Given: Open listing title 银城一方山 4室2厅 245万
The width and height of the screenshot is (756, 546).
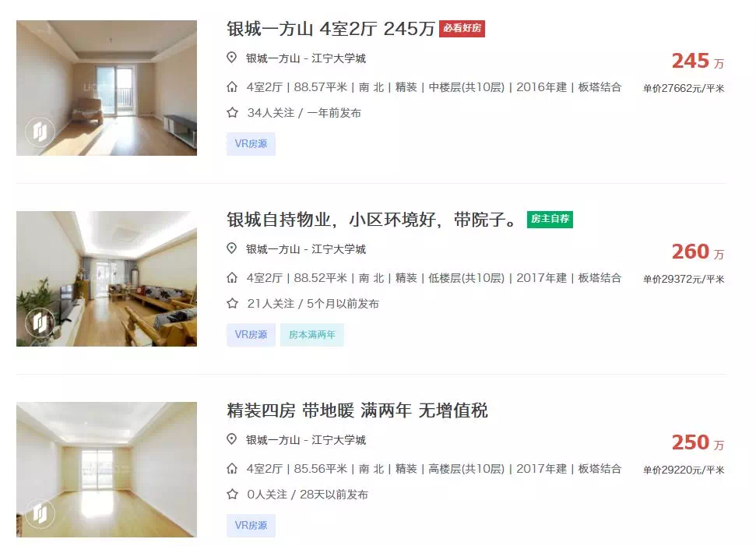Looking at the screenshot, I should (331, 29).
